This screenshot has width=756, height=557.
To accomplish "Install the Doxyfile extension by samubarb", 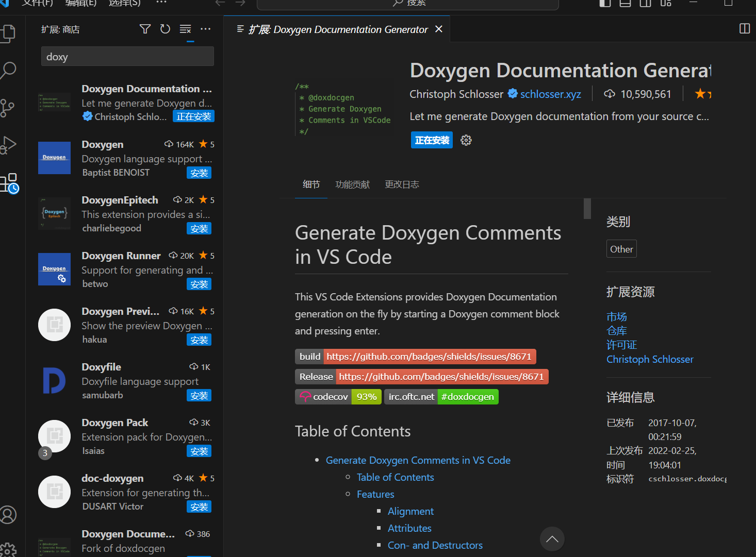I will (199, 396).
